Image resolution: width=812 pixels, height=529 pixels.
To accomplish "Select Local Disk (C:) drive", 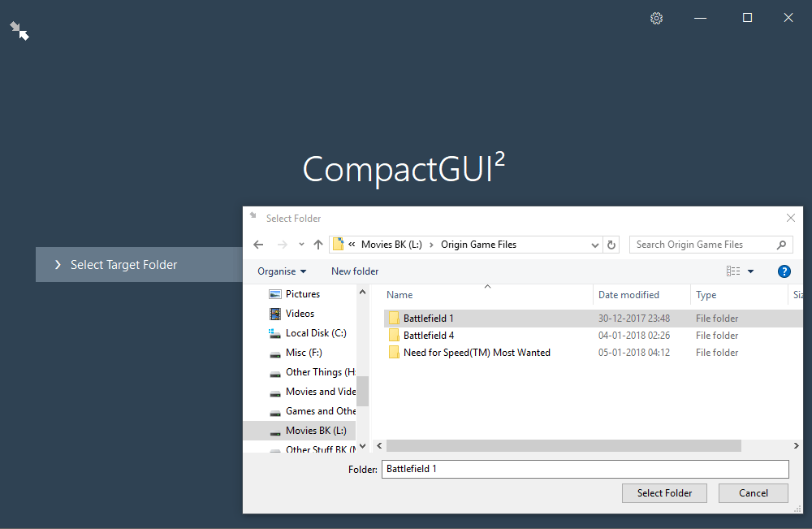I will coord(316,333).
